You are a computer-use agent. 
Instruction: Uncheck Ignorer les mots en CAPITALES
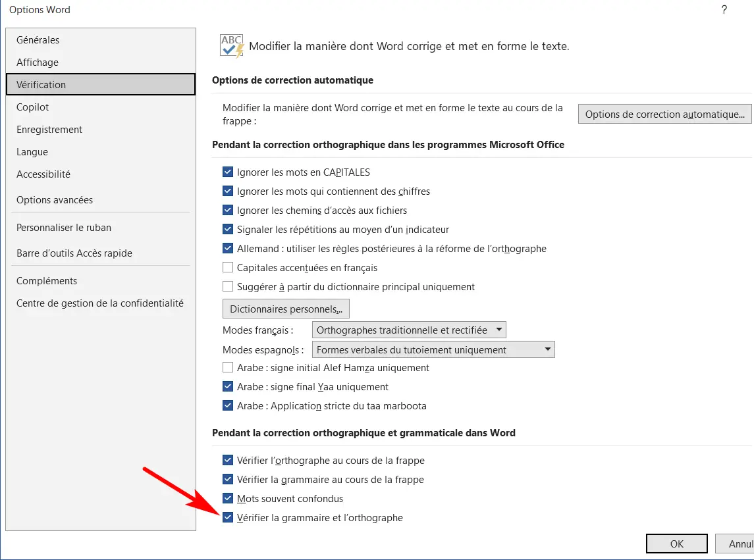click(228, 172)
